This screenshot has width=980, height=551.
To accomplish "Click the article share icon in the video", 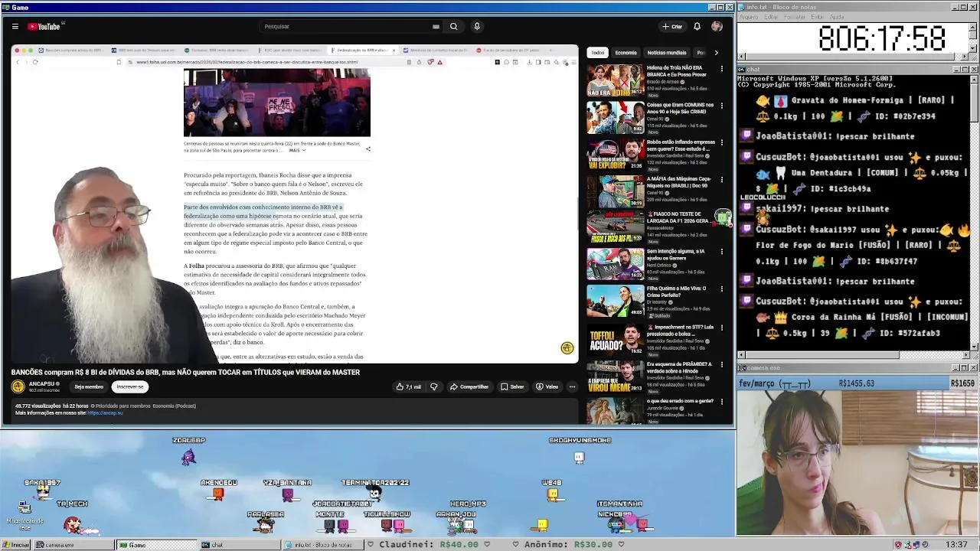I will pos(367,149).
